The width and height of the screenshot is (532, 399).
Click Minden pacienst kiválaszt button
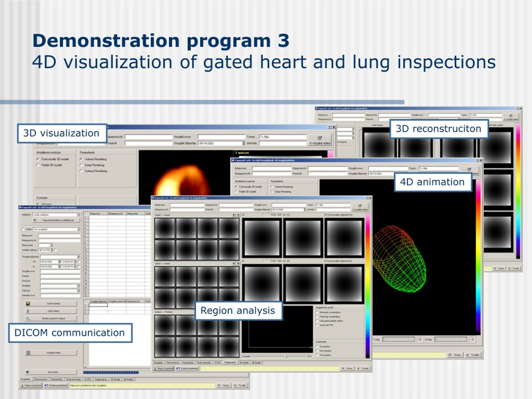pos(51,318)
